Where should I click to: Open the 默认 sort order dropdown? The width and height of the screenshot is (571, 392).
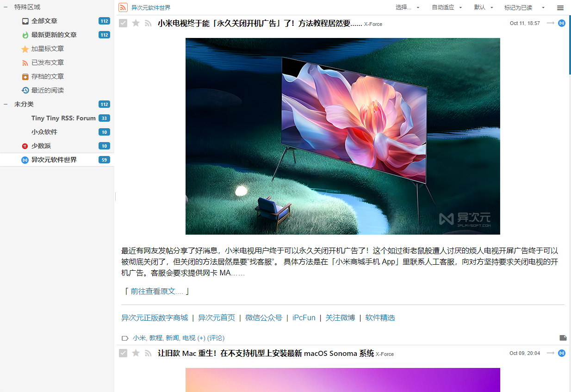pos(484,7)
